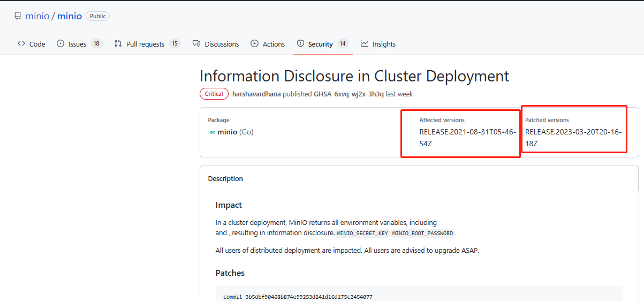
Task: Click the Pull requests branch icon
Action: pyautogui.click(x=118, y=44)
